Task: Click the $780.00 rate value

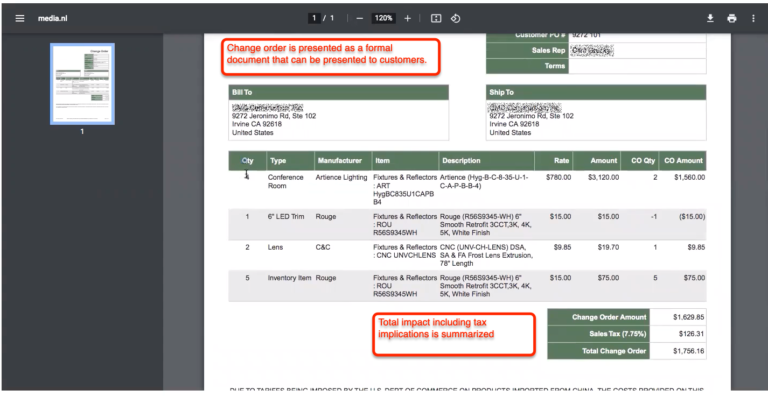Action: coord(558,177)
